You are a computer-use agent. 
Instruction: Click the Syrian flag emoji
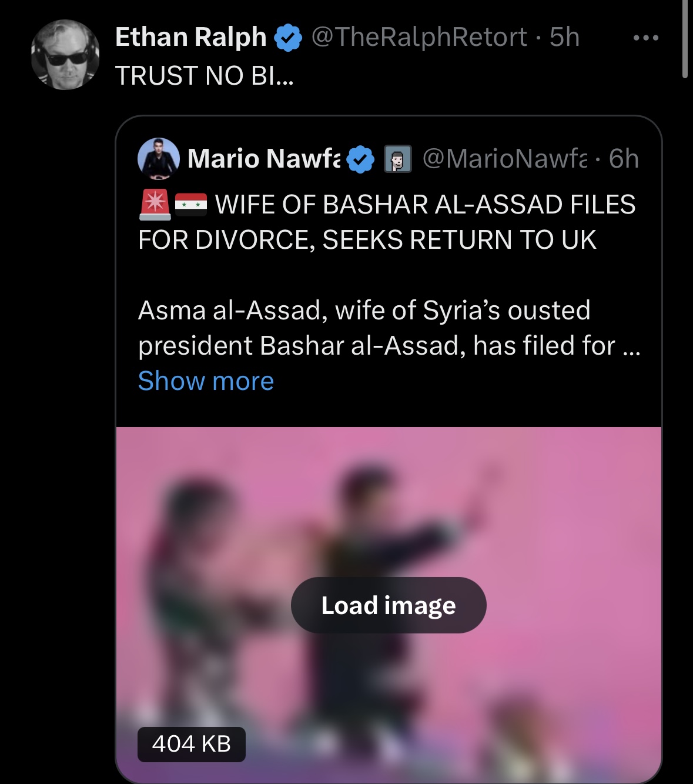point(191,205)
